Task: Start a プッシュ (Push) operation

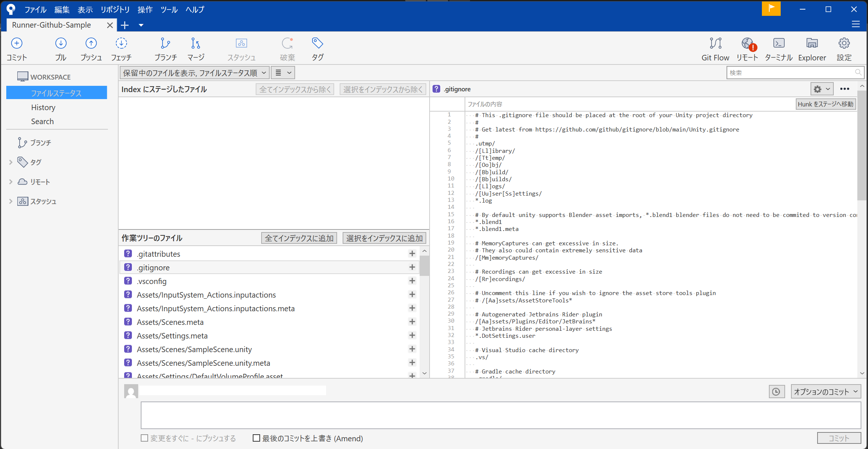Action: (91, 48)
